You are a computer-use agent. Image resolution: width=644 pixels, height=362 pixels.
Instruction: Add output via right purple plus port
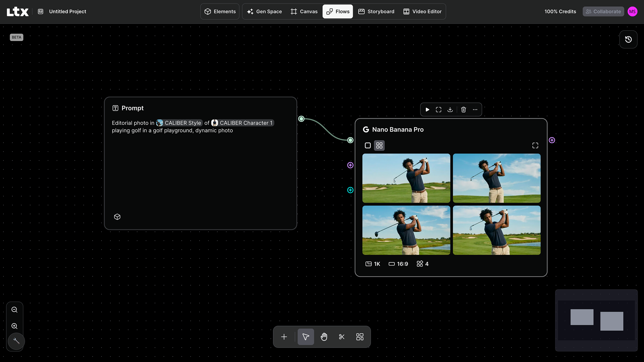(x=552, y=140)
